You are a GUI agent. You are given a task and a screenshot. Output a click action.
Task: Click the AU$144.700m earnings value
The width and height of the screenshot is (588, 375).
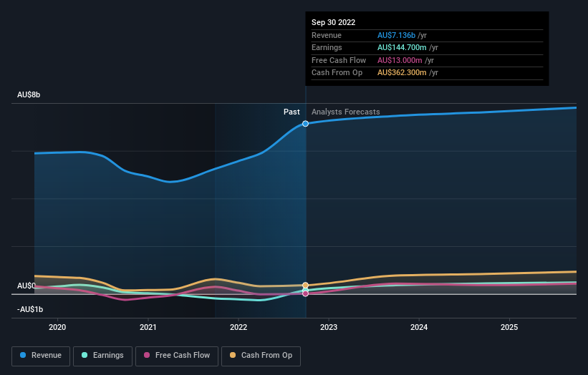[402, 47]
